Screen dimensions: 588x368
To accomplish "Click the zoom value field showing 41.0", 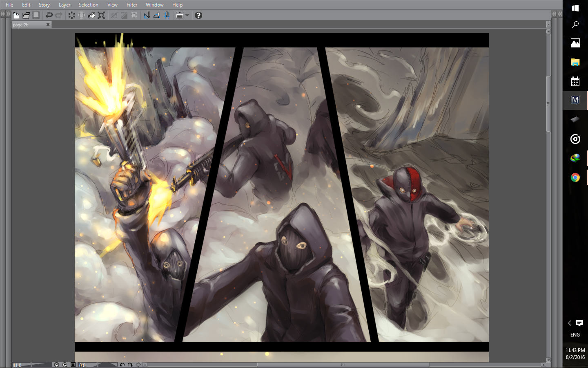I will 17,365.
